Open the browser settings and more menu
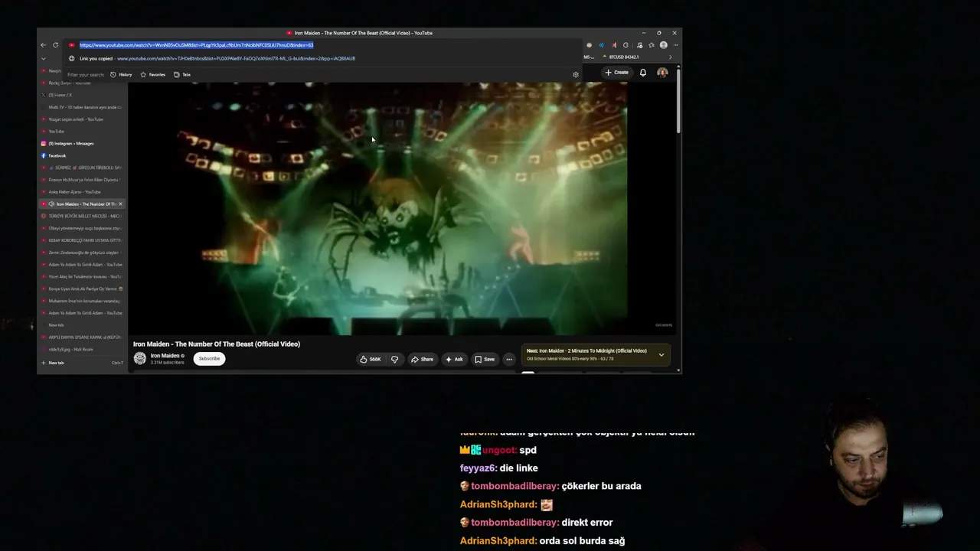 (x=675, y=45)
